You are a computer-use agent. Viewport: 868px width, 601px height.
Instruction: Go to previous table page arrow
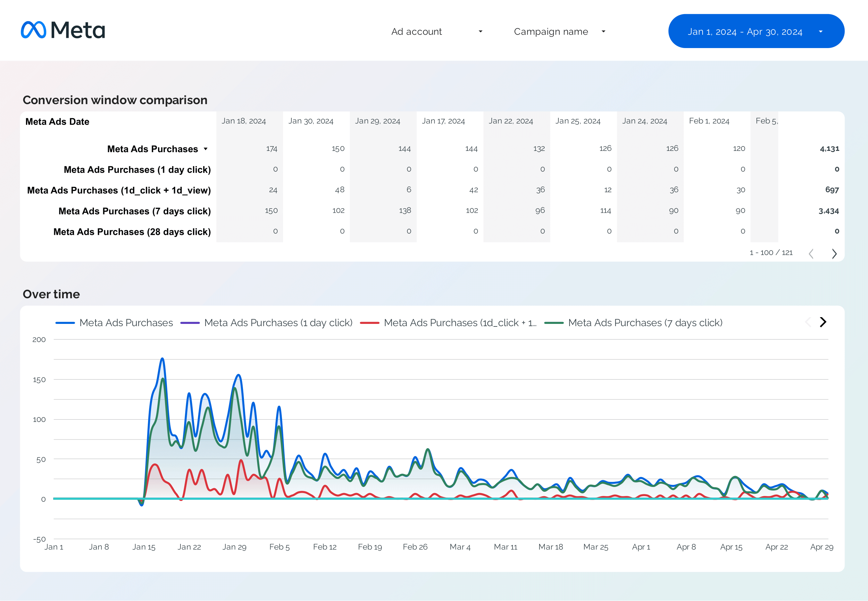click(811, 253)
